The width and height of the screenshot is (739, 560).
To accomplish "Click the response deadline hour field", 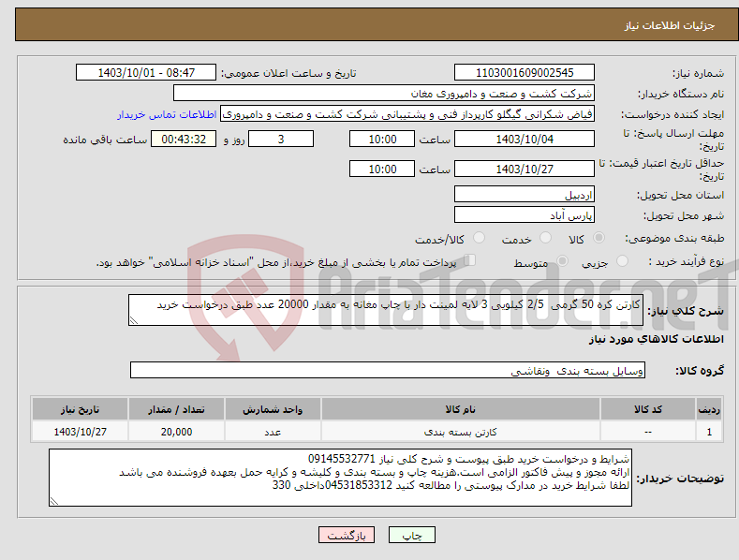I will click(x=382, y=139).
